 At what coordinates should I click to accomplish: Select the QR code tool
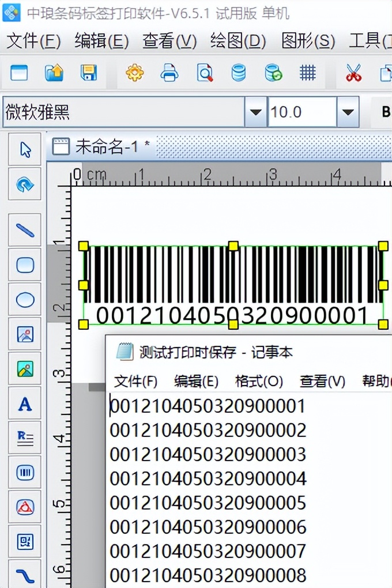click(x=25, y=541)
